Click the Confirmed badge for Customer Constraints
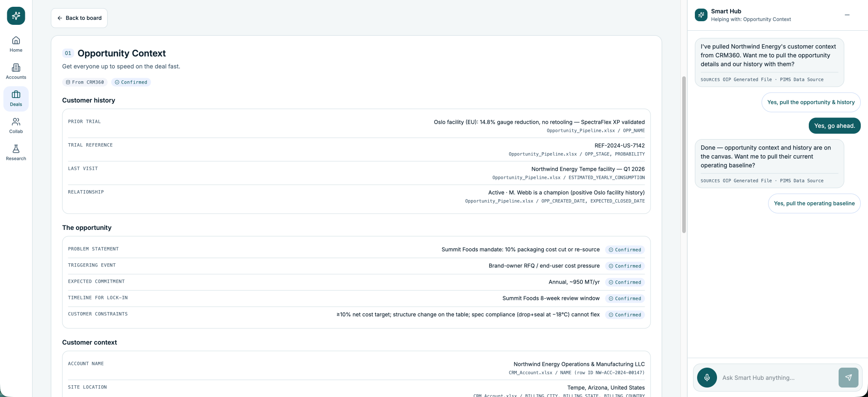 [x=625, y=315]
